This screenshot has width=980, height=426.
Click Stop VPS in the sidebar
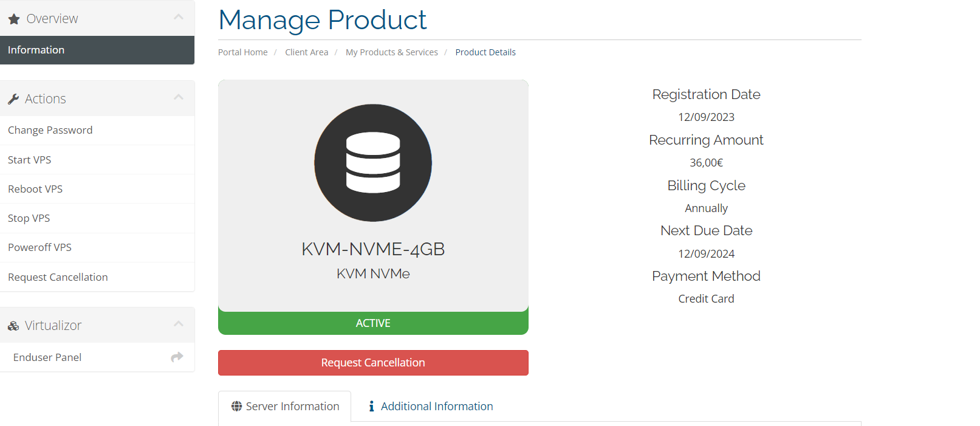pos(29,218)
